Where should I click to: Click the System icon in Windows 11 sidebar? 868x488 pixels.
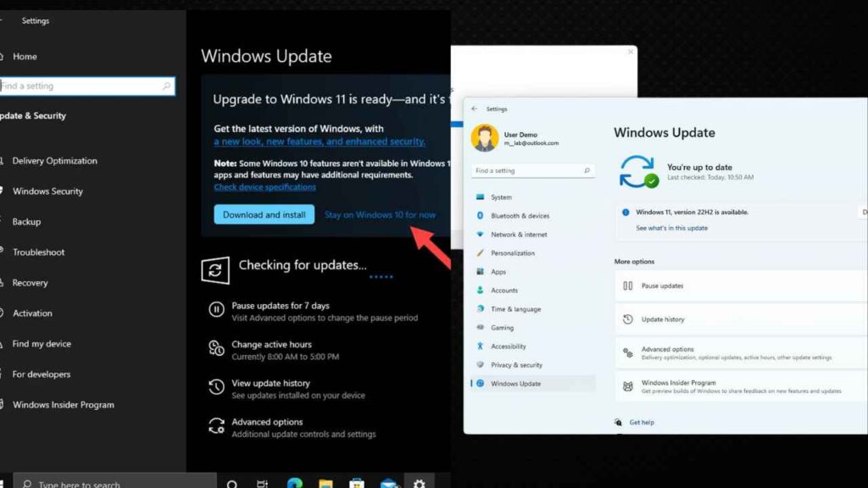[480, 197]
